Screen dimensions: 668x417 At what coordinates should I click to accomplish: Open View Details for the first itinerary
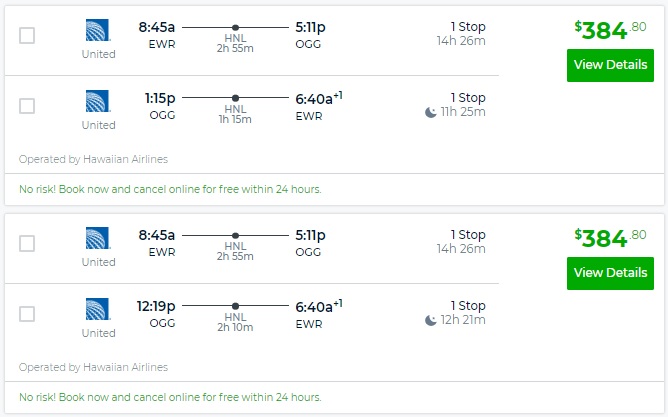(x=610, y=65)
